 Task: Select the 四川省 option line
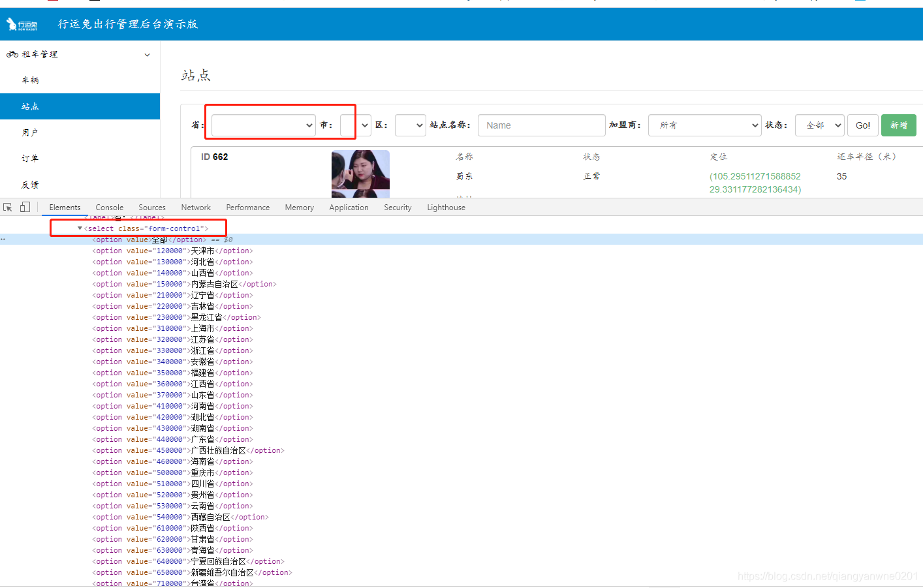[x=172, y=484]
